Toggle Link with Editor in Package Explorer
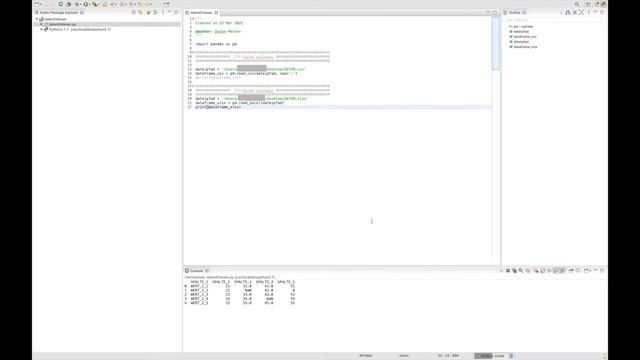The image size is (640, 360). 140,13
